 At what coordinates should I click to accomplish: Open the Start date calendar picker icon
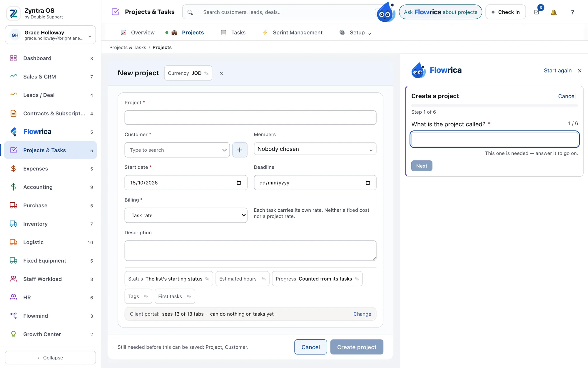point(239,183)
